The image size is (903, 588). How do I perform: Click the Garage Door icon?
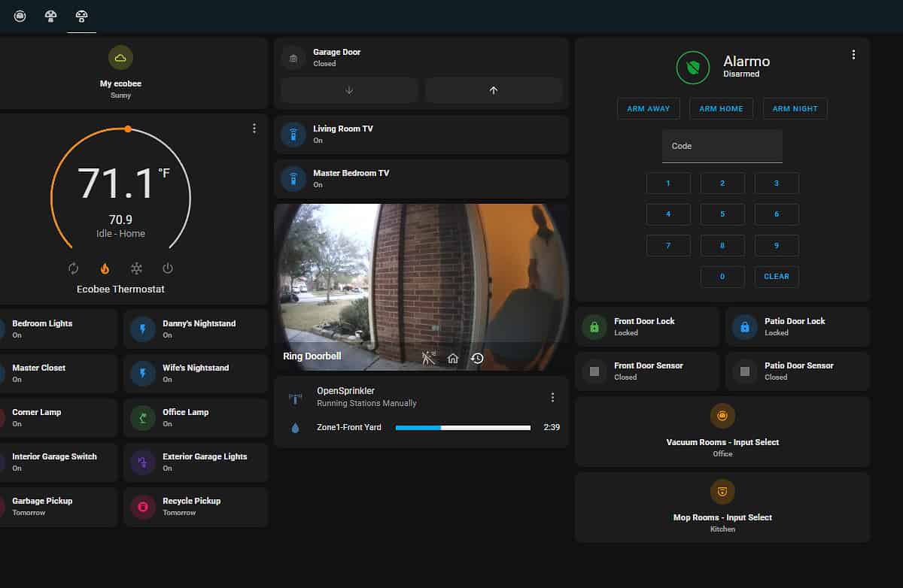293,57
